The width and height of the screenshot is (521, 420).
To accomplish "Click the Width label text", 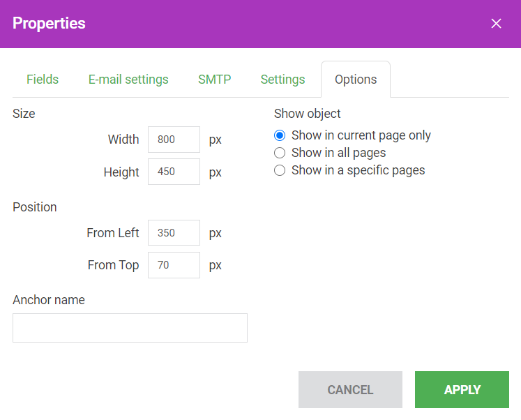I will (x=123, y=140).
